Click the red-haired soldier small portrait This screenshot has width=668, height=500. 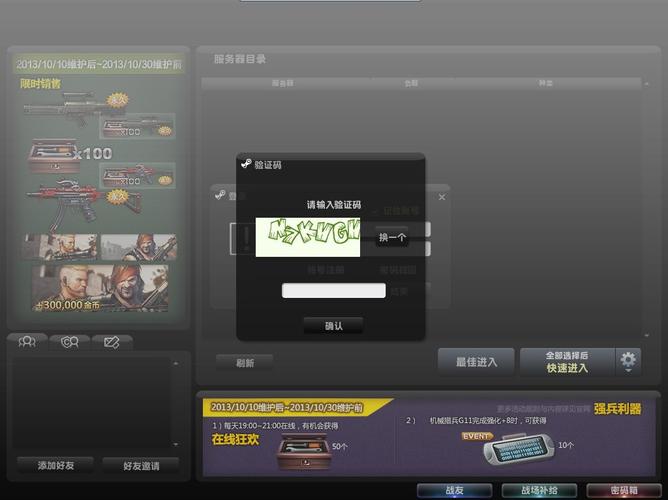pyautogui.click(x=138, y=246)
